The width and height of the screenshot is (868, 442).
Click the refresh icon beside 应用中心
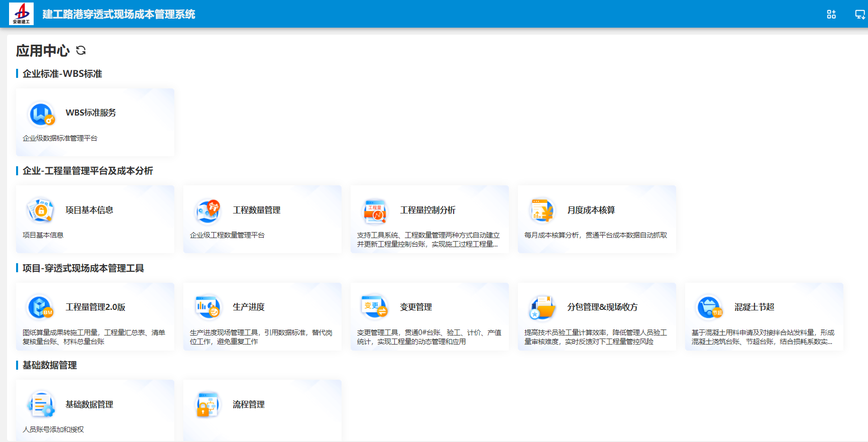click(81, 50)
